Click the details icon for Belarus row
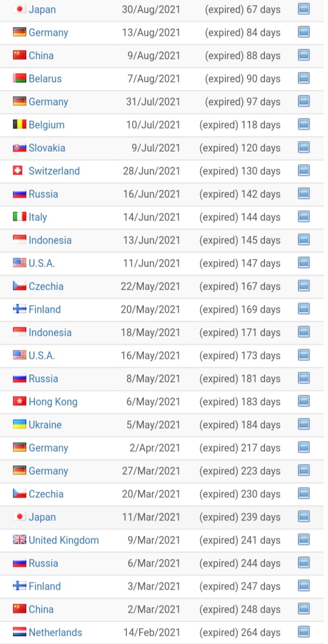The image size is (328, 644). [304, 78]
